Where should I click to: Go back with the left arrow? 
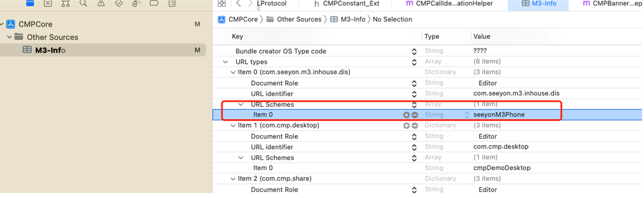click(238, 3)
